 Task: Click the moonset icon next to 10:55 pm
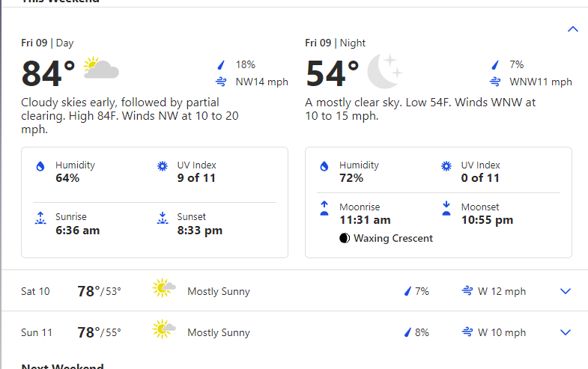coord(446,208)
